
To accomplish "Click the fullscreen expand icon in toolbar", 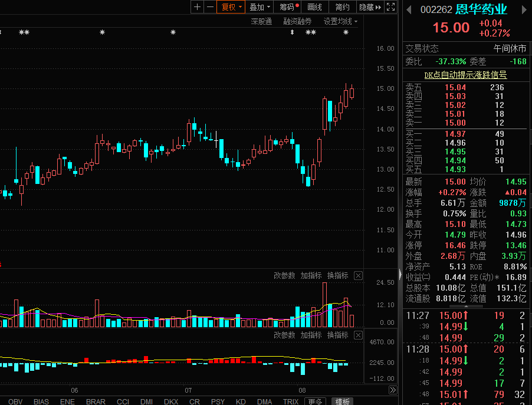I will coord(390,7).
